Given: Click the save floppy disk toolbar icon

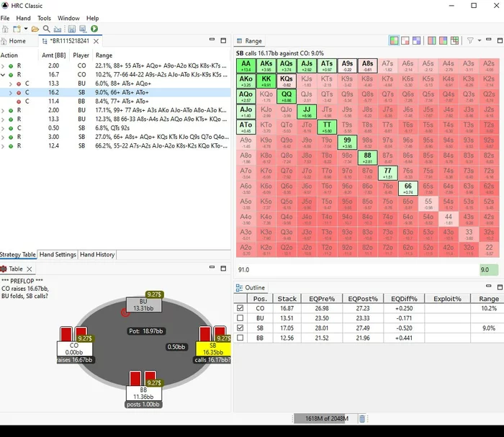Looking at the screenshot, I should pos(72,29).
